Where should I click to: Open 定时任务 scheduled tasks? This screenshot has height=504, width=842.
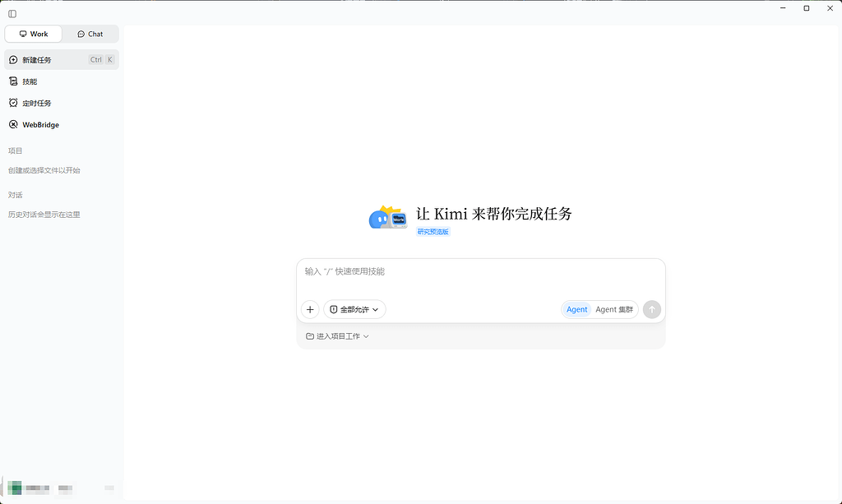(x=61, y=103)
